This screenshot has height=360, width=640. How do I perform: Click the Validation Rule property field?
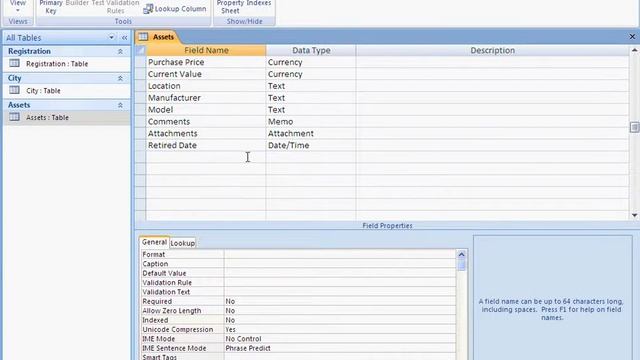tap(340, 282)
